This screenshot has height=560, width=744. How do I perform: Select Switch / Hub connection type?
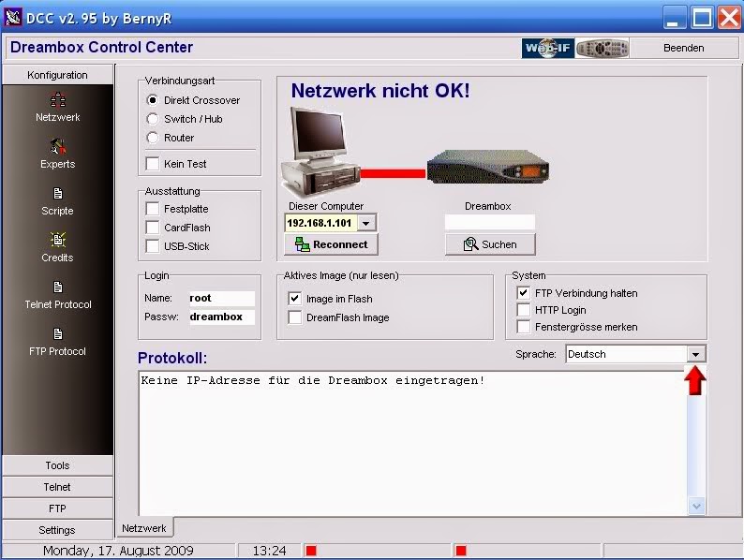coord(153,119)
